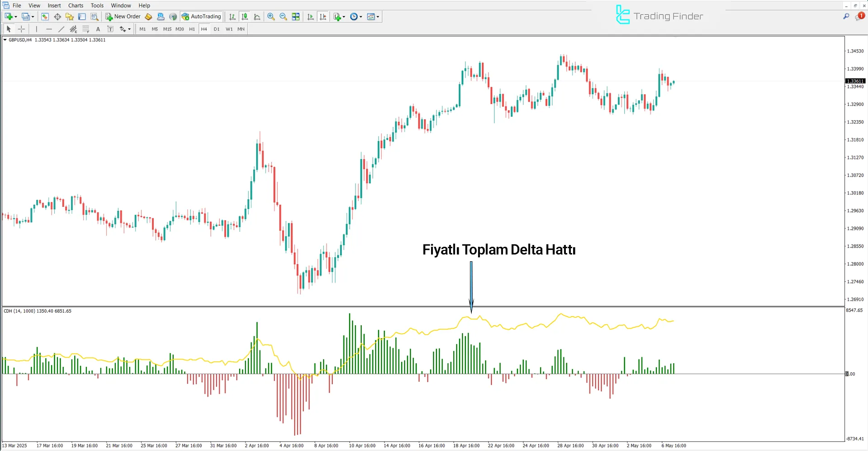This screenshot has height=451, width=868.
Task: Open the Window menu
Action: coord(121,5)
